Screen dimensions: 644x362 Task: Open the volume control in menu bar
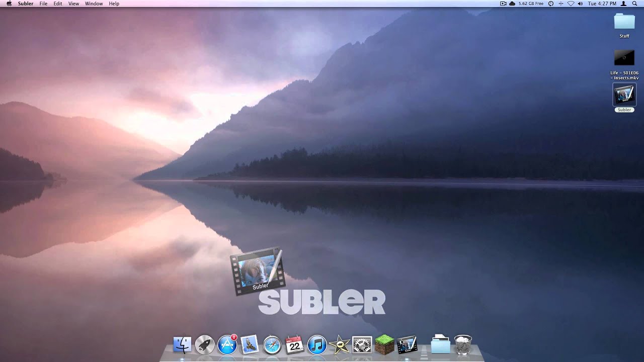click(580, 4)
